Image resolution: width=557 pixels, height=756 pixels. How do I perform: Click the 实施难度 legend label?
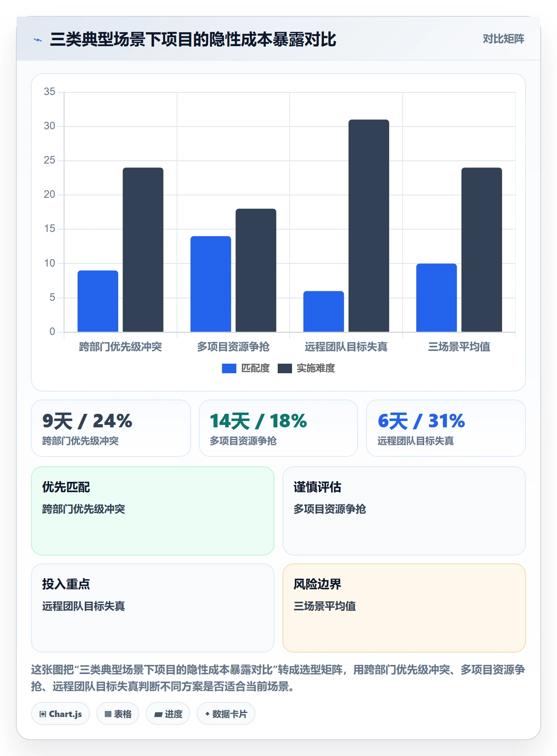click(x=316, y=368)
